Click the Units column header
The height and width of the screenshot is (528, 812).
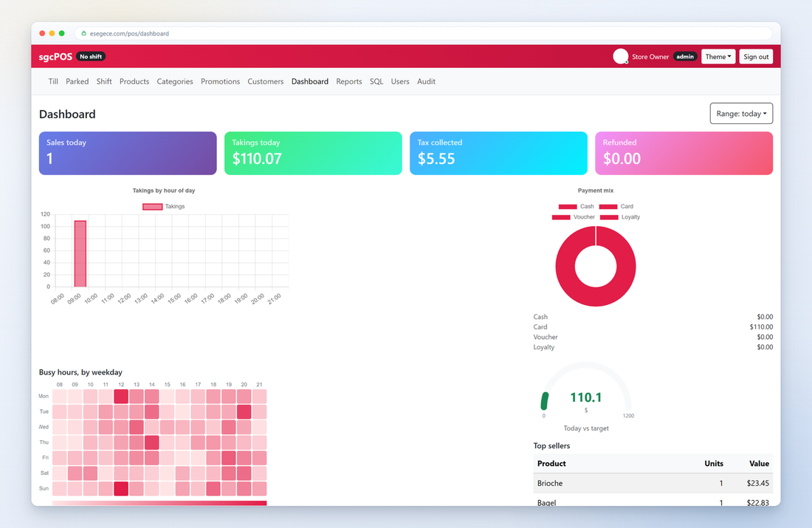click(x=713, y=463)
